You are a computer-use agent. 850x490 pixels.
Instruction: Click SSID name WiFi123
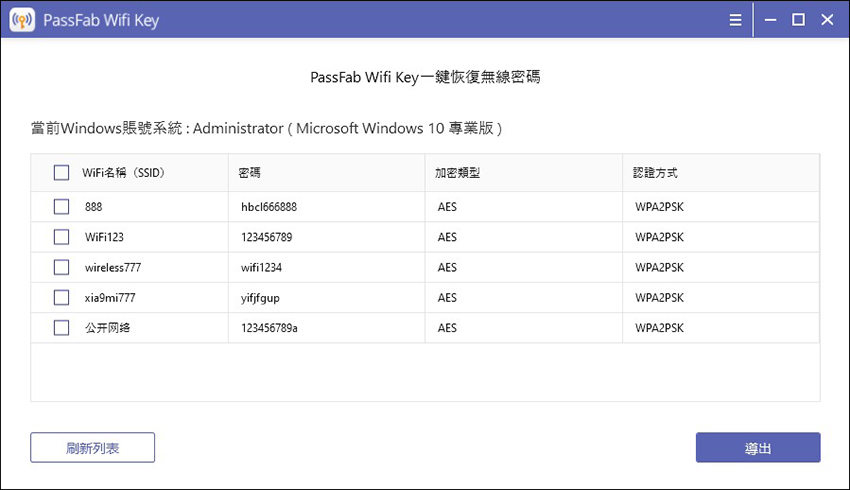[104, 237]
